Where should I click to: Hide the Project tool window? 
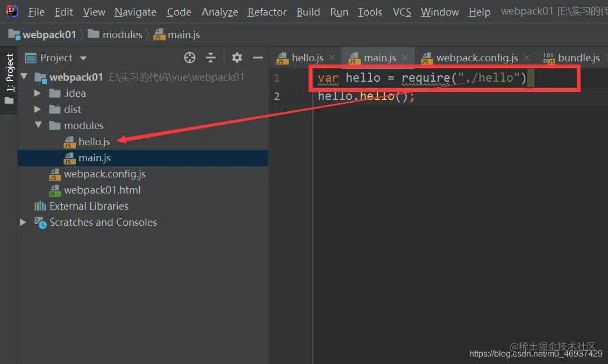click(258, 58)
